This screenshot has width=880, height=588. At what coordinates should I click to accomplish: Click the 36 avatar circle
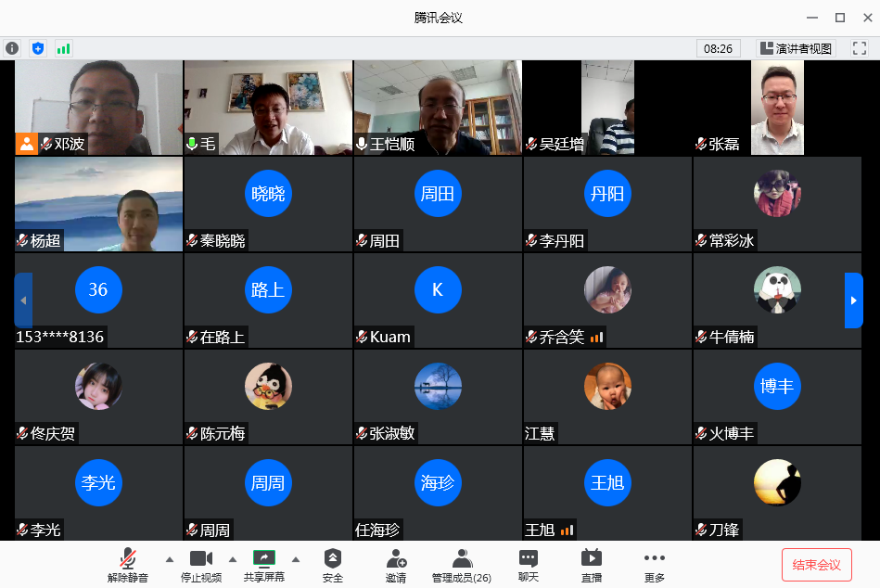pos(99,289)
